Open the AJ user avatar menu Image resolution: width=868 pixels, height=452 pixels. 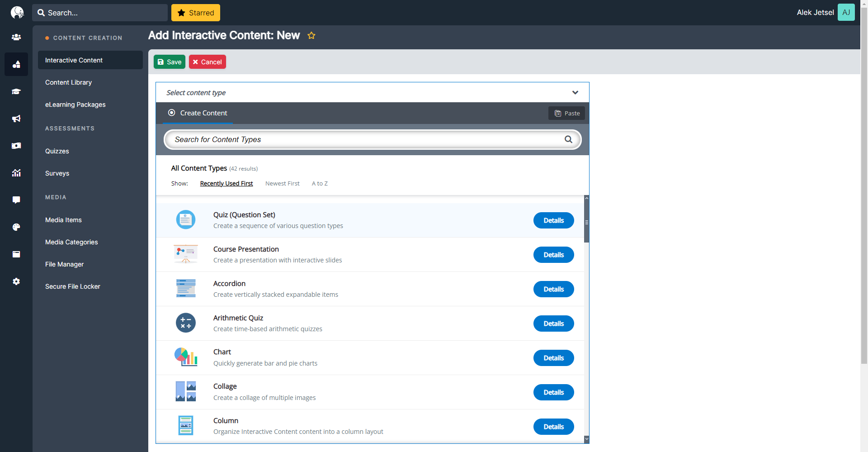(846, 12)
